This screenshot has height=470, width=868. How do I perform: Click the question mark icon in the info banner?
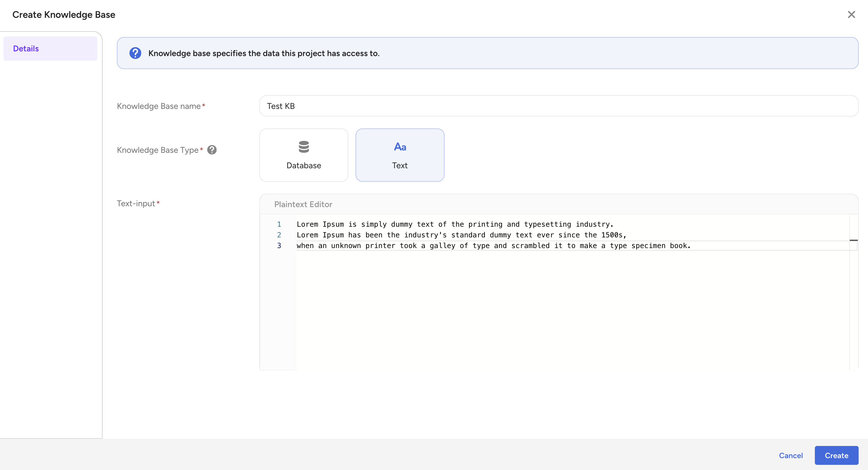pos(135,53)
